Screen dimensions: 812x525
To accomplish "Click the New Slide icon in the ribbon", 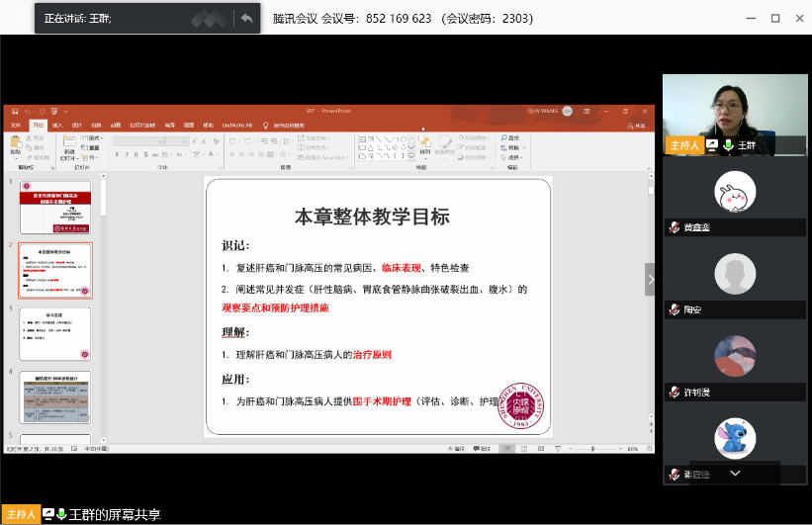I will 69,144.
